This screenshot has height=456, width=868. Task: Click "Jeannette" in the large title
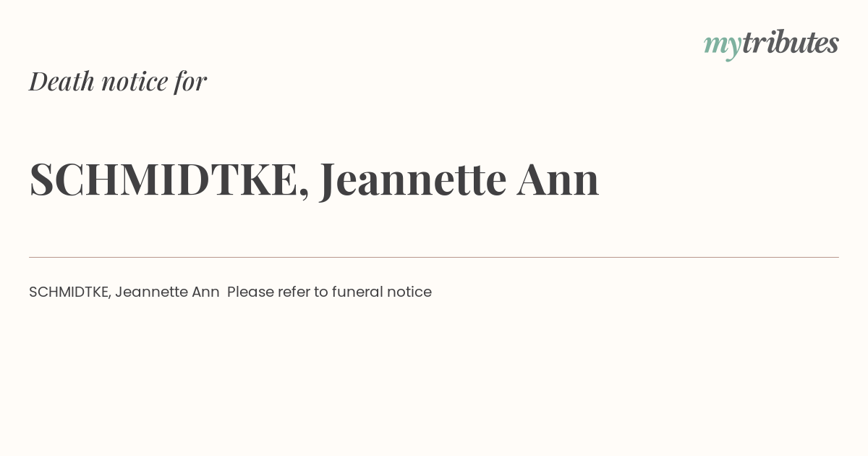(413, 180)
